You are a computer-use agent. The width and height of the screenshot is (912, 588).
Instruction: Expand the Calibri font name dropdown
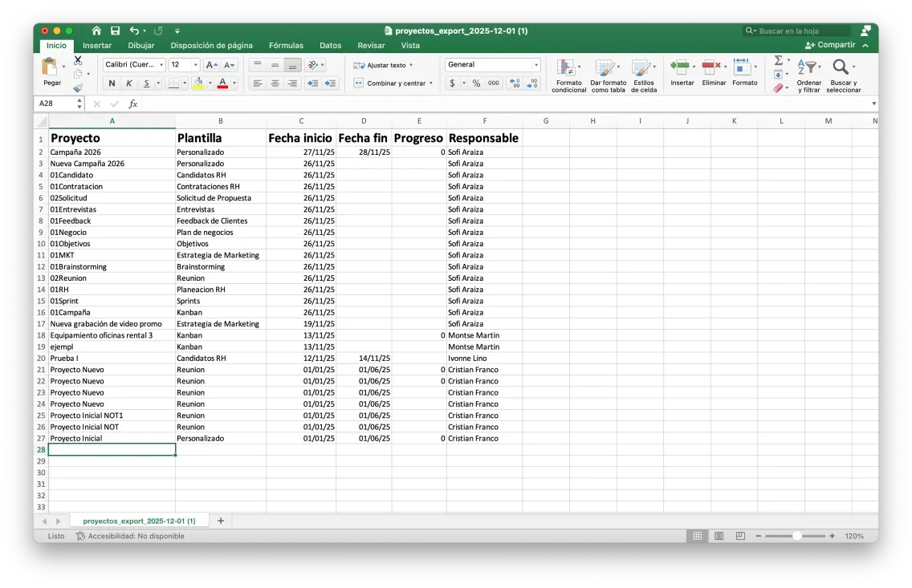point(161,65)
